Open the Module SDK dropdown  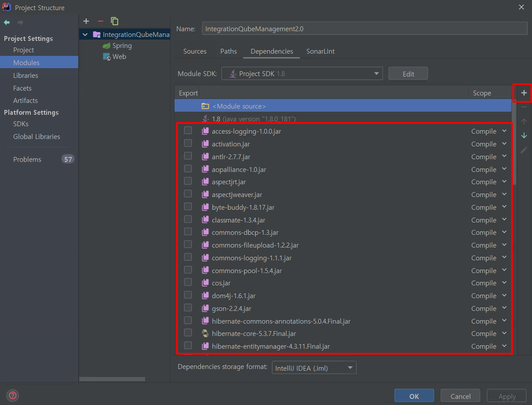click(x=302, y=73)
